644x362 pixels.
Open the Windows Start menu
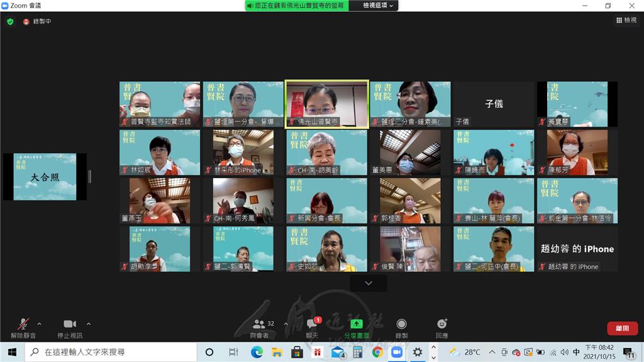pos(12,352)
